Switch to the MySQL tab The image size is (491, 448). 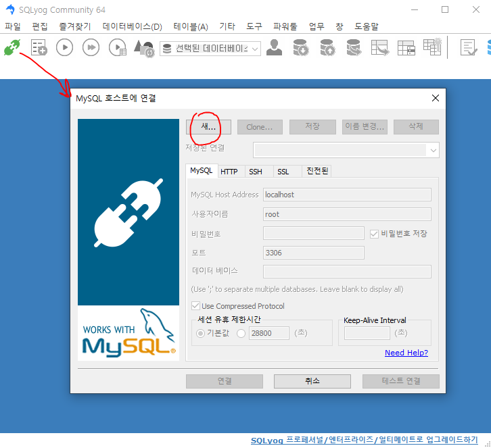(202, 170)
